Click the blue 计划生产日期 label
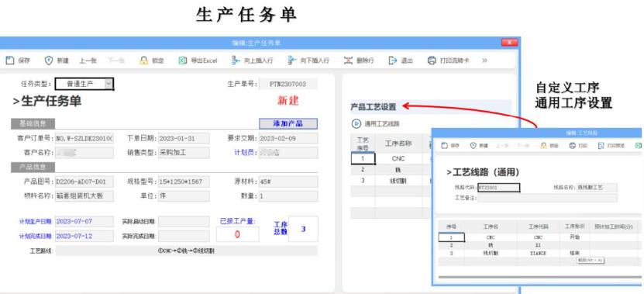The height and width of the screenshot is (294, 644). click(x=36, y=222)
